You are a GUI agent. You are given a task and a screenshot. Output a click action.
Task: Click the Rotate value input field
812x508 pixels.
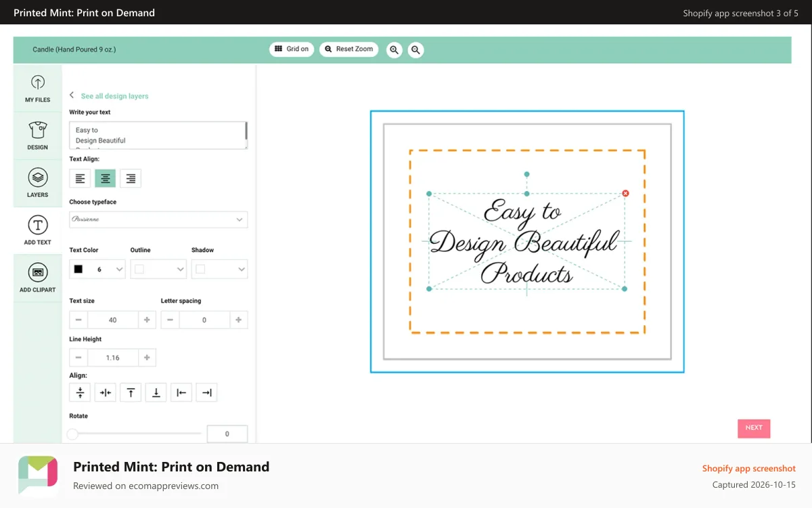click(227, 433)
